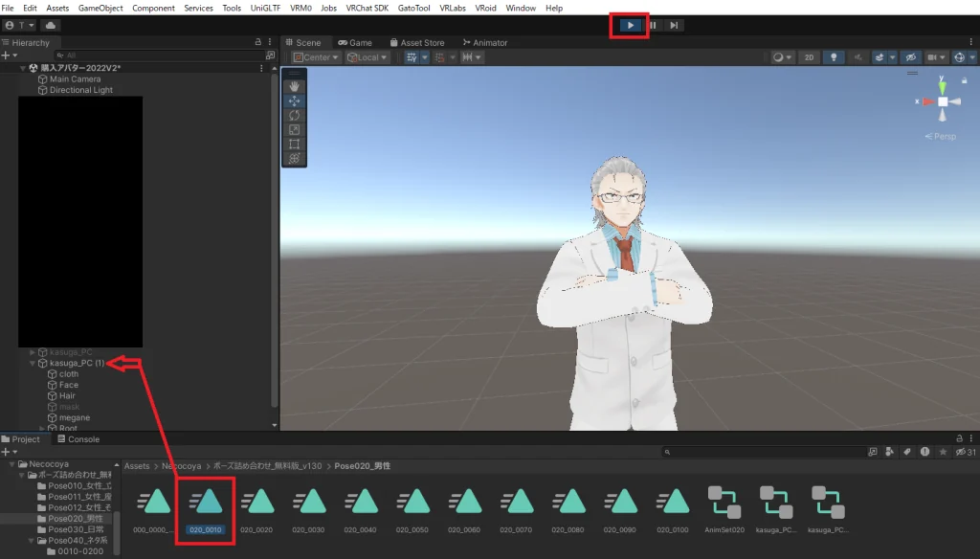The width and height of the screenshot is (980, 559).
Task: Toggle 2D view mode
Action: tap(809, 56)
